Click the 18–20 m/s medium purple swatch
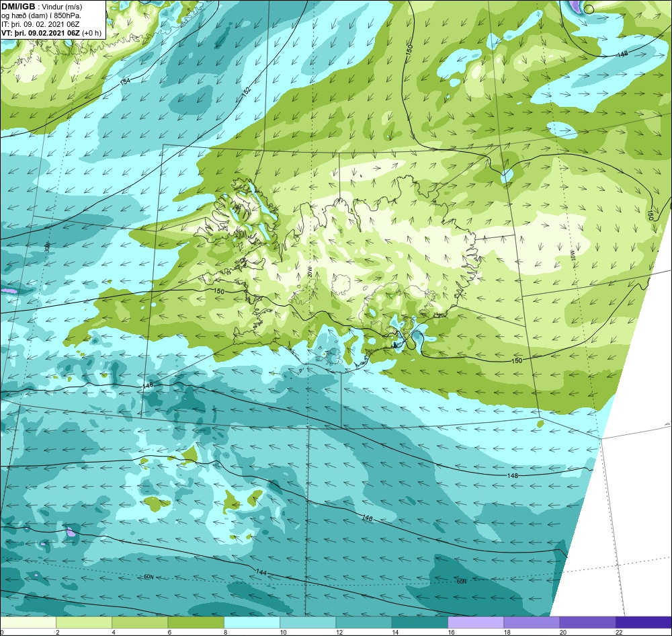Viewport: 672px width, 636px height. pyautogui.click(x=532, y=622)
